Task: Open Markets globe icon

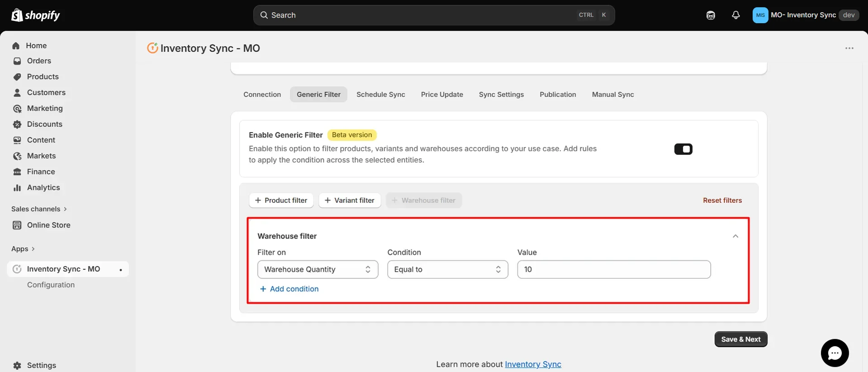Action: coord(17,156)
